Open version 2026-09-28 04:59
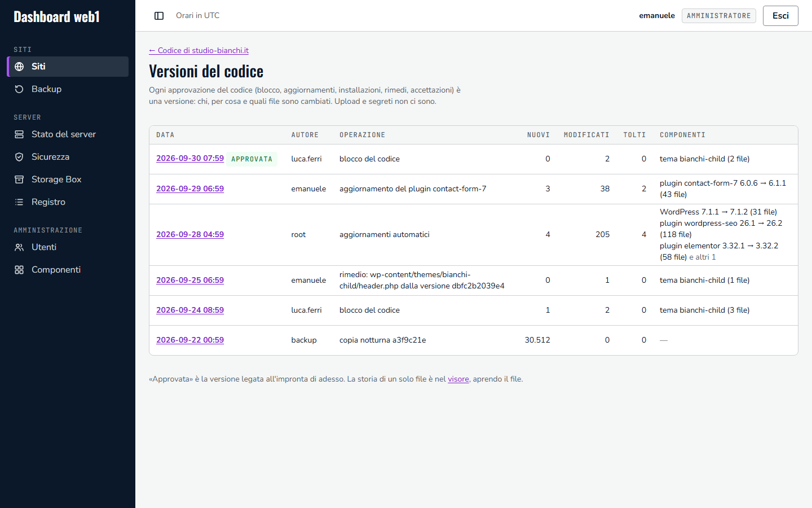 [190, 234]
